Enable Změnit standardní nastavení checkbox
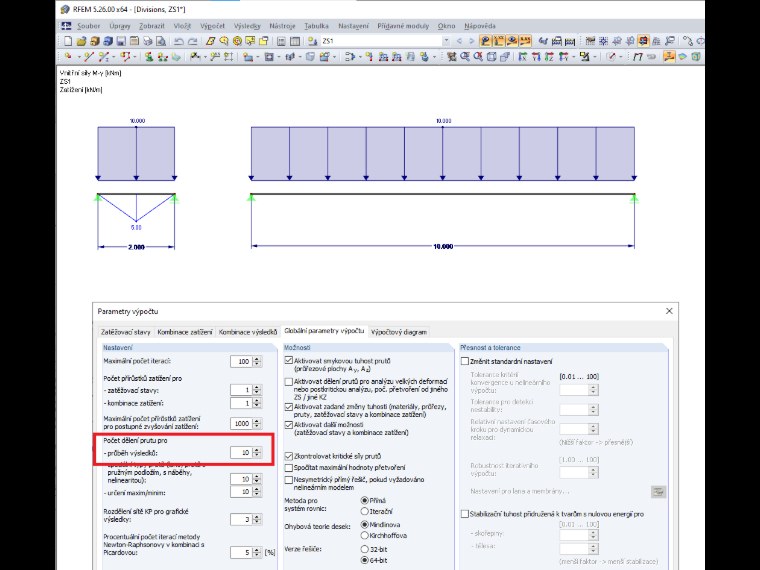Screen dimensions: 760x570 465,361
